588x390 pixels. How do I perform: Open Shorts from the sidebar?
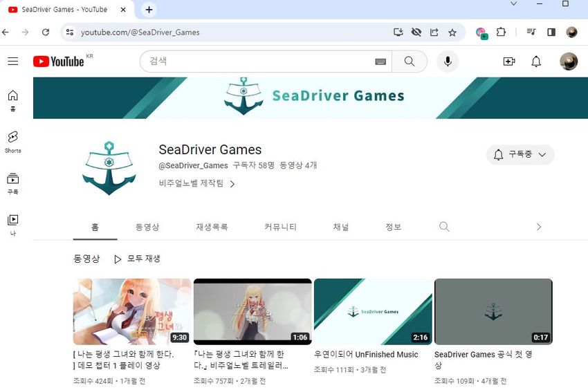(x=12, y=142)
